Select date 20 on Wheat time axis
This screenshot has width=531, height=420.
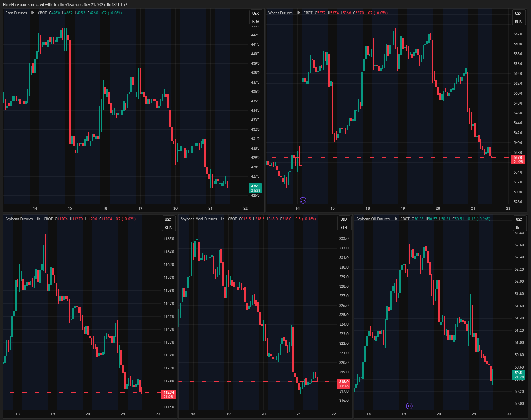[x=438, y=208]
